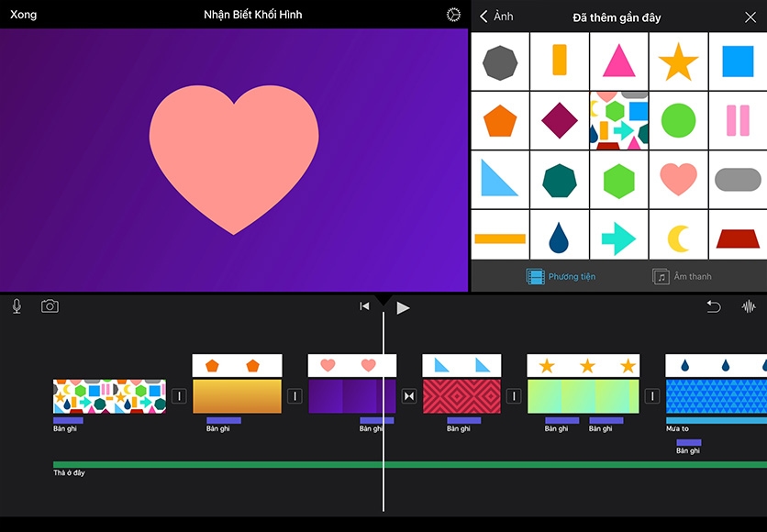Edit transition after the purple heart clip
The height and width of the screenshot is (532, 767).
pyautogui.click(x=409, y=396)
